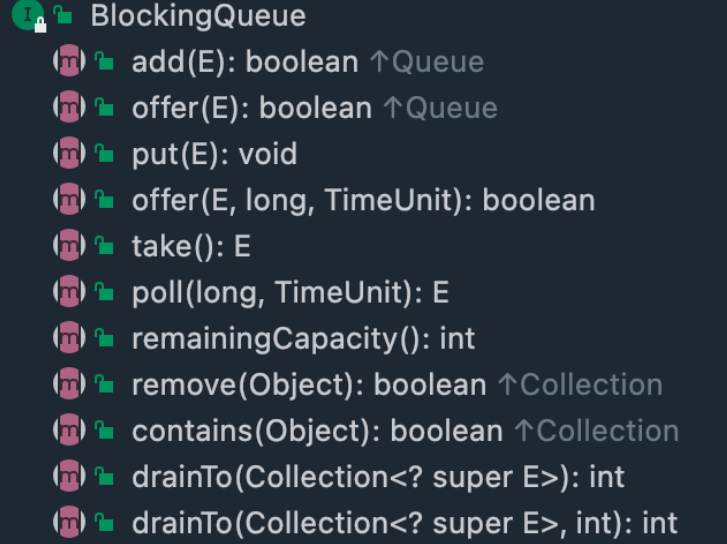Click the green public lock beside BlockingQueue

[x=64, y=16]
